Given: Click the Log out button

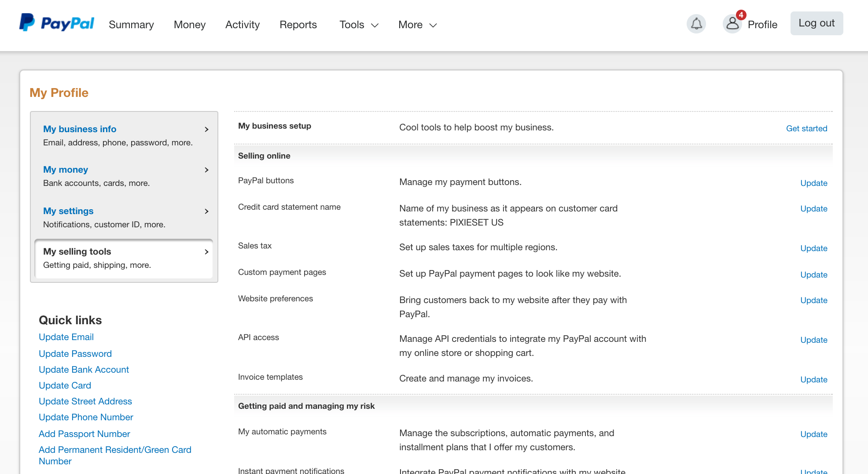Looking at the screenshot, I should pos(817,23).
